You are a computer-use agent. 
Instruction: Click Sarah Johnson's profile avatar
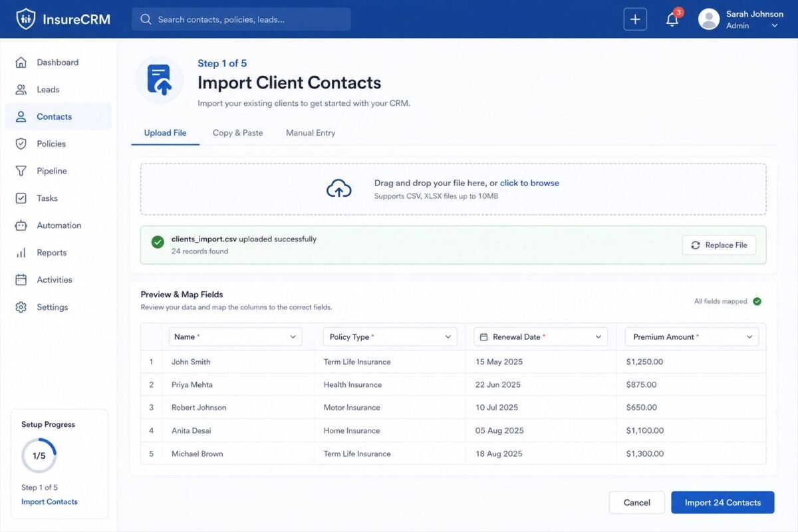tap(709, 19)
